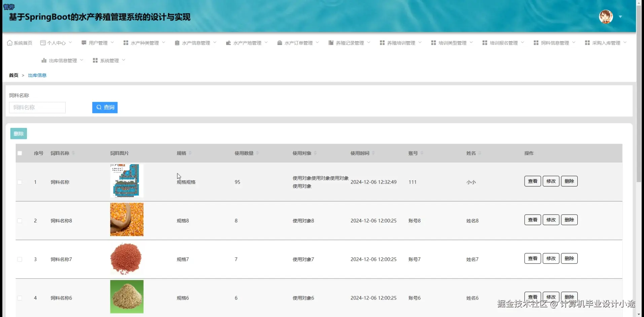Open the red pellet image for 饲料名称7
The image size is (644, 317).
pyautogui.click(x=126, y=258)
